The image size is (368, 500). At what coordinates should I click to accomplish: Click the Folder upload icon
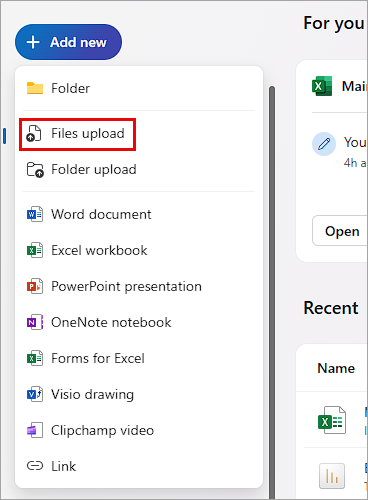pyautogui.click(x=35, y=170)
